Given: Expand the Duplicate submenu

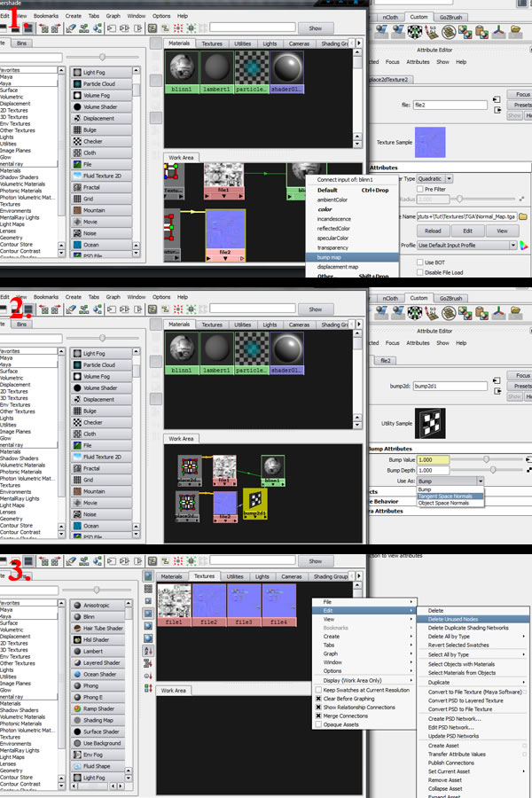Looking at the screenshot, I should click(473, 682).
